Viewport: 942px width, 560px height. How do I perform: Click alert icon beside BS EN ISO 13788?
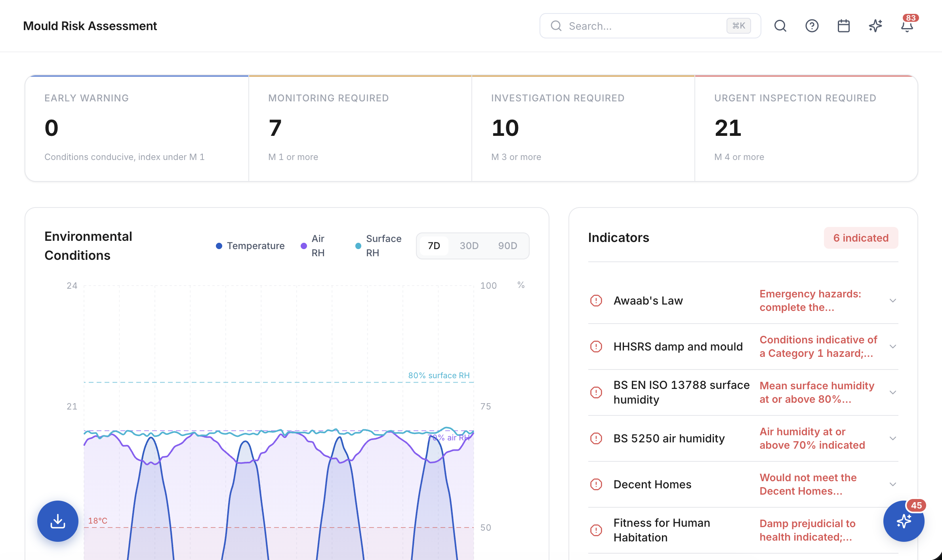[x=596, y=392]
